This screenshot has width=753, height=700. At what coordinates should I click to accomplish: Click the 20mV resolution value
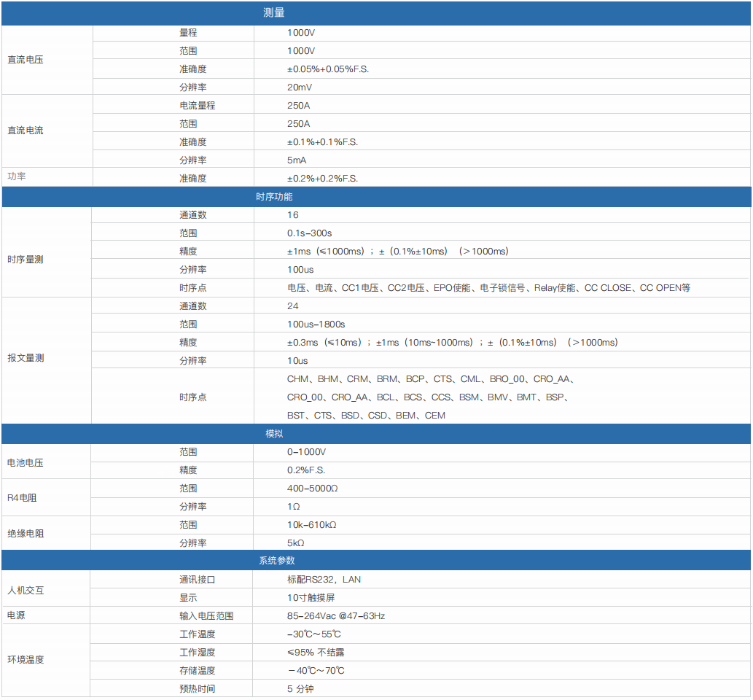(300, 87)
